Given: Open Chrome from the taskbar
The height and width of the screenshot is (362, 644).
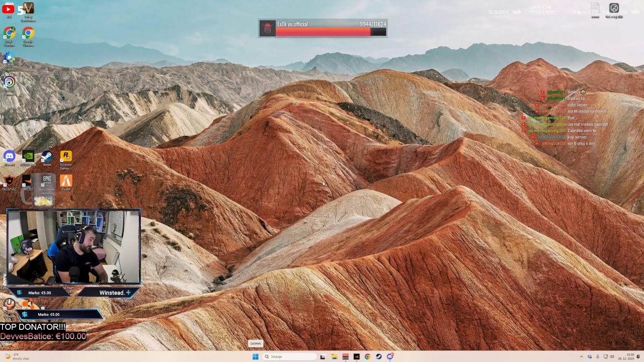Looking at the screenshot, I should point(367,356).
